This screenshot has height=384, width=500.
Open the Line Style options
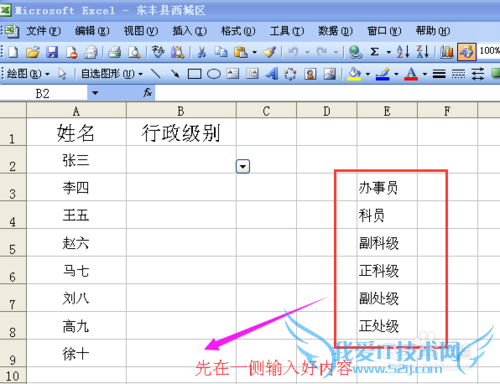point(439,74)
